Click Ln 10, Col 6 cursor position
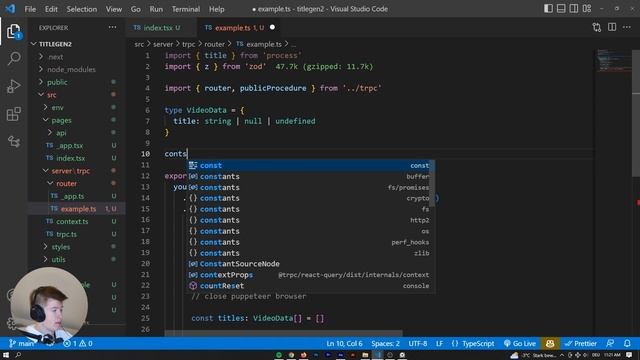The image size is (640, 360). click(344, 343)
